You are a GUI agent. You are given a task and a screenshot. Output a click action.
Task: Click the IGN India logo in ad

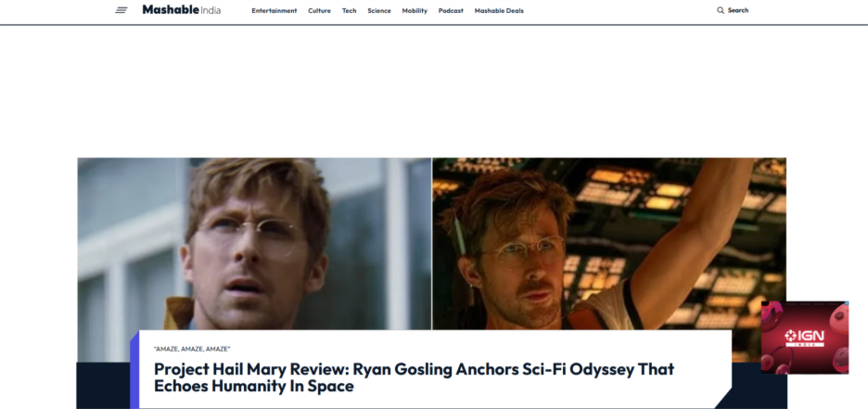pyautogui.click(x=804, y=337)
